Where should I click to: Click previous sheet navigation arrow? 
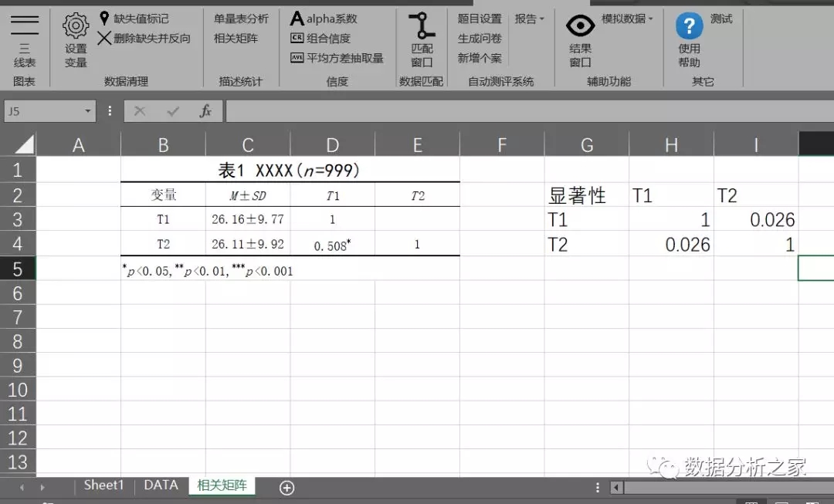22,487
